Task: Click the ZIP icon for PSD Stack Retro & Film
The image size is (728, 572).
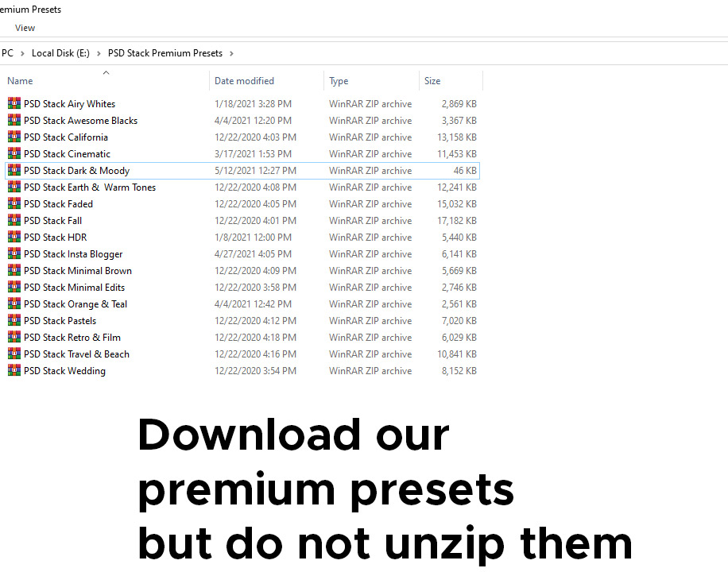Action: (x=14, y=337)
